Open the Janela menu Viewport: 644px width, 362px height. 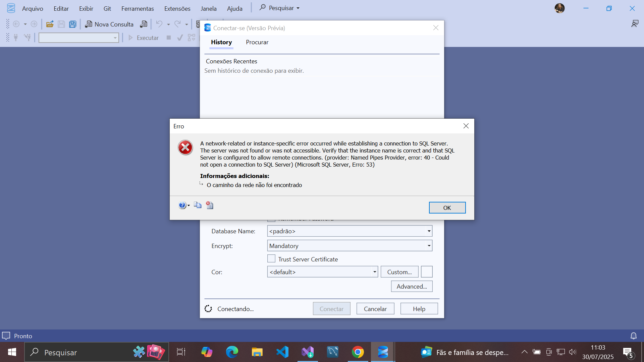pyautogui.click(x=209, y=8)
